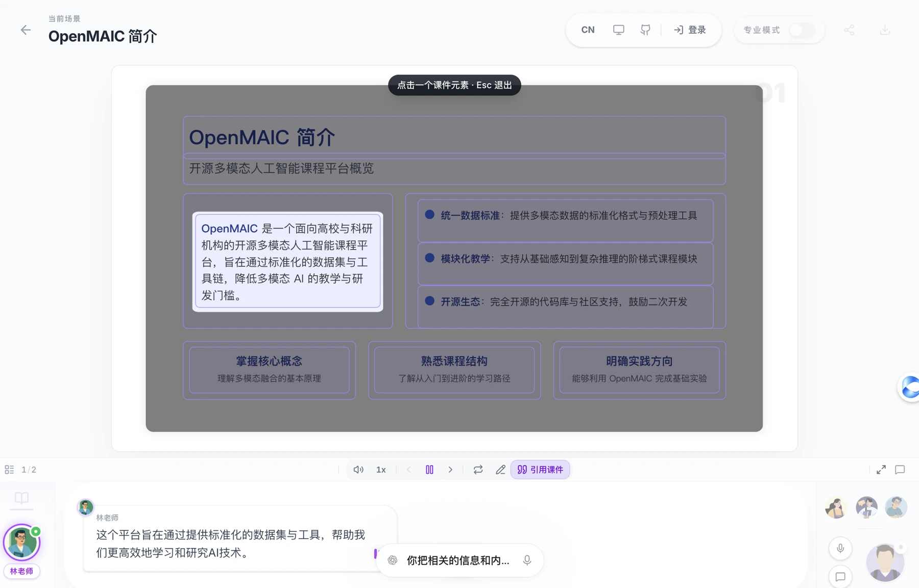This screenshot has width=919, height=588.
Task: Start voice input in the chat box
Action: 527,560
